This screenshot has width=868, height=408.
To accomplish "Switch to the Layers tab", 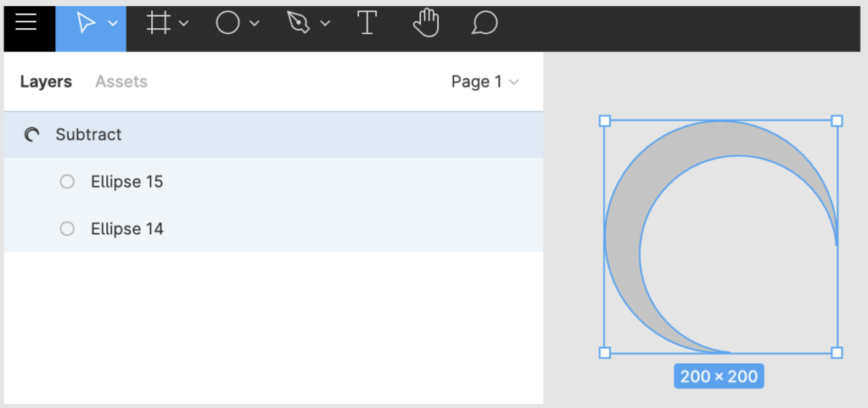I will click(x=46, y=81).
